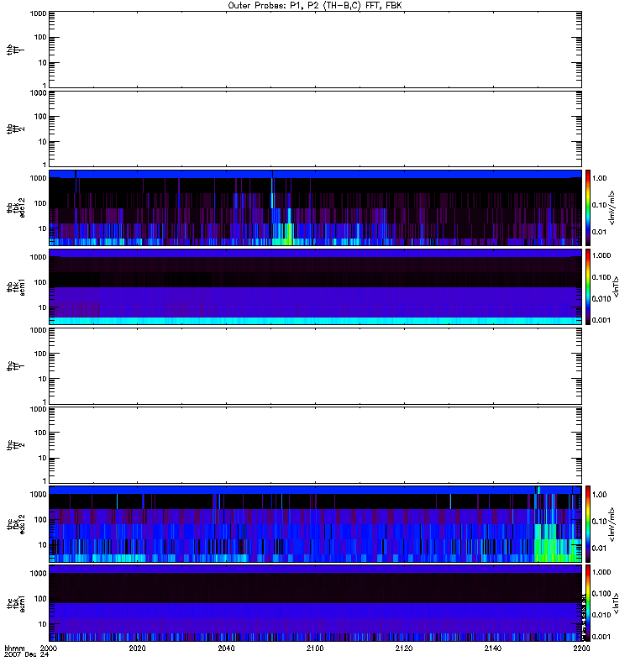Click the thb fbk scm1 color bar
Screen dimensions: 630x672
(x=588, y=286)
